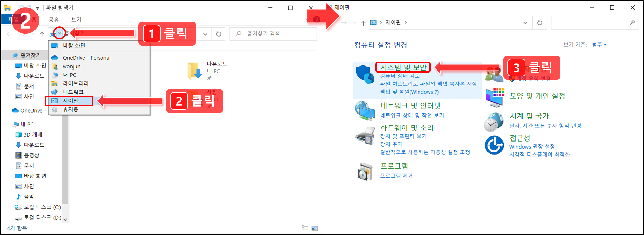
Task: Open 모양 및 개인 설정 category
Action: pos(537,96)
